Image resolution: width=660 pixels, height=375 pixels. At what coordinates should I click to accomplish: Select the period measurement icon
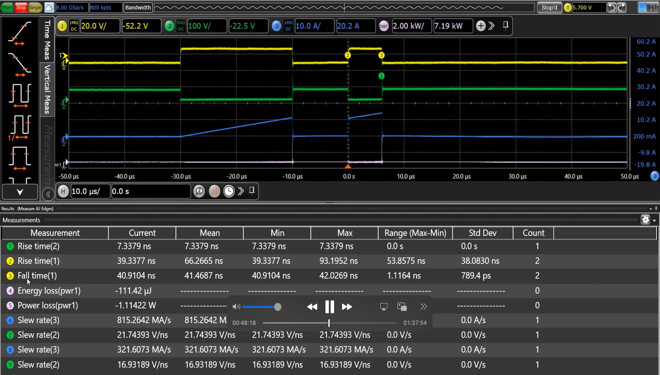pyautogui.click(x=19, y=95)
